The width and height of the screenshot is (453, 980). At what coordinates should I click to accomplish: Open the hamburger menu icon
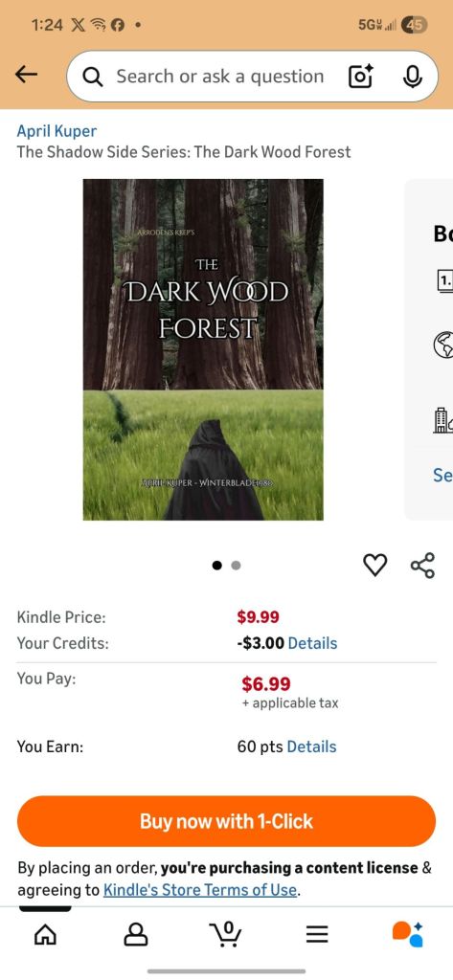(x=317, y=934)
